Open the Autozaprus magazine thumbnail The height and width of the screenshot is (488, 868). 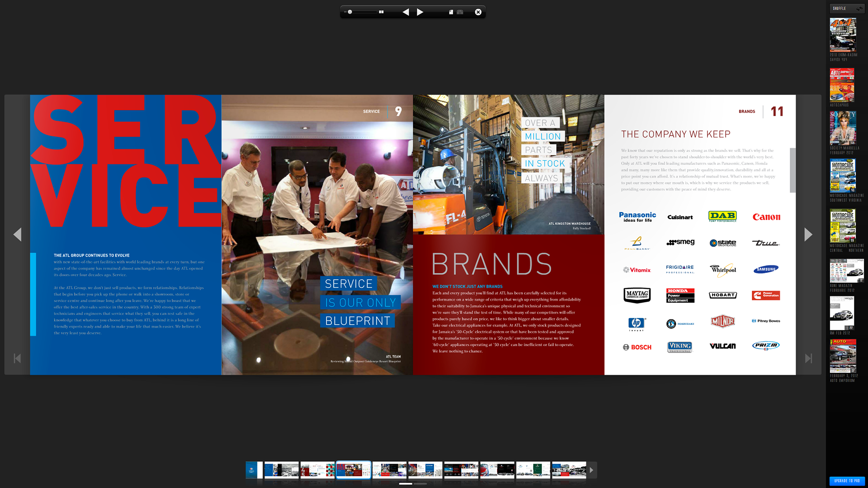842,85
